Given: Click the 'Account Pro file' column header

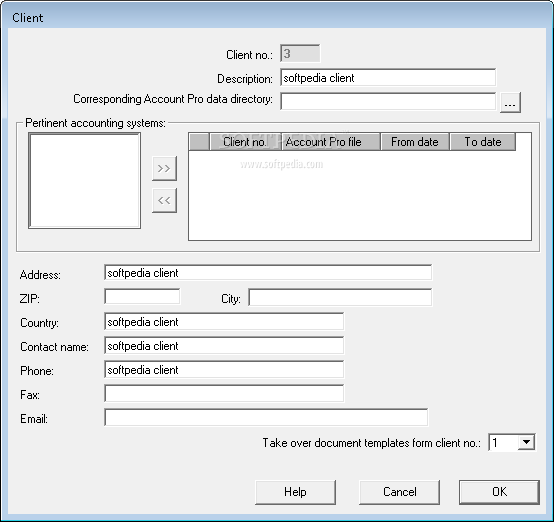Looking at the screenshot, I should [x=331, y=142].
